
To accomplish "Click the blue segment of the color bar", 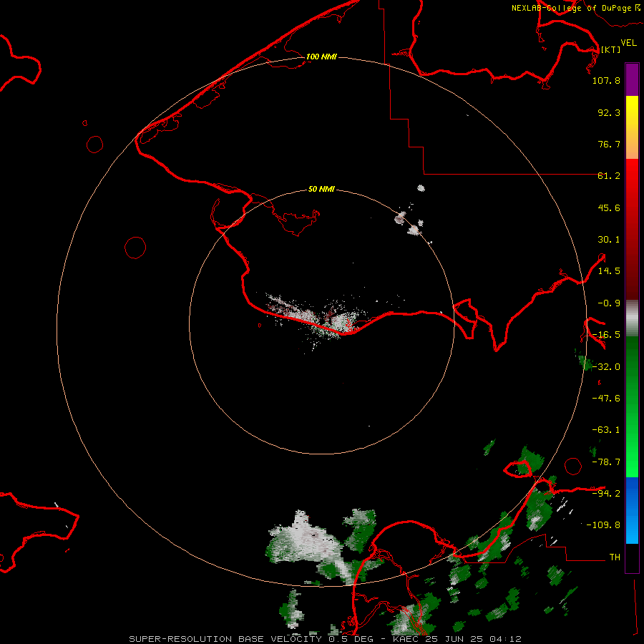I will (x=632, y=510).
